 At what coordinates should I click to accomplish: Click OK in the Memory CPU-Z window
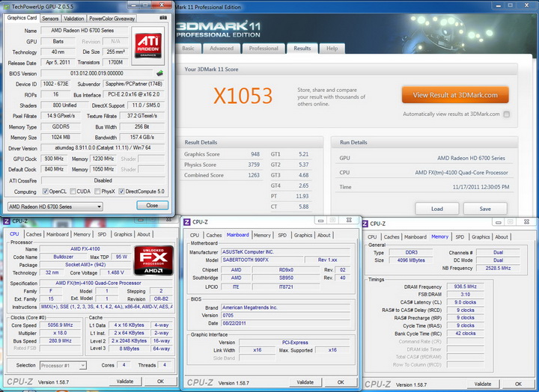(x=518, y=384)
